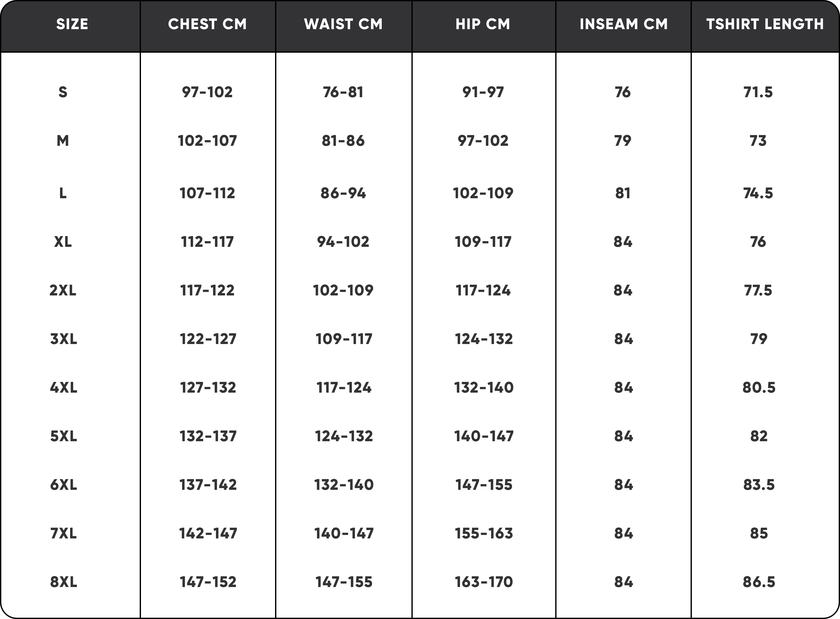Select waist value 81-86 for size M
This screenshot has height=619, width=840.
coord(343,141)
